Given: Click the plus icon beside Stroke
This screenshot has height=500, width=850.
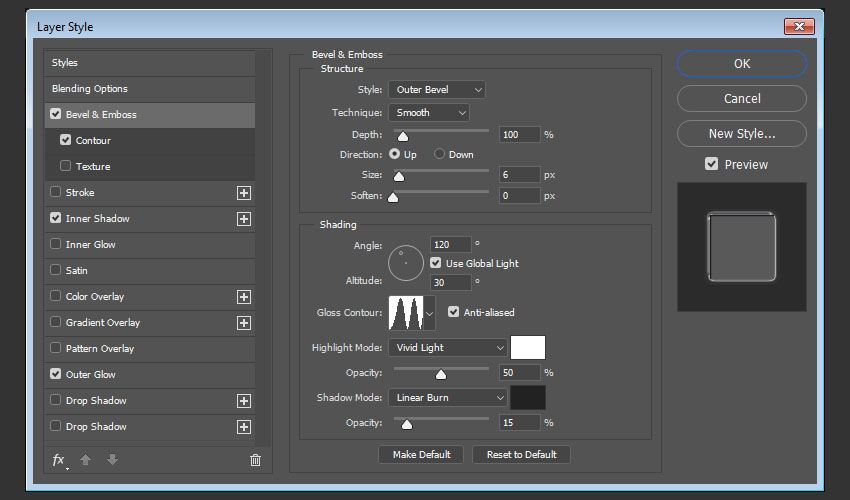Looking at the screenshot, I should click(x=243, y=193).
